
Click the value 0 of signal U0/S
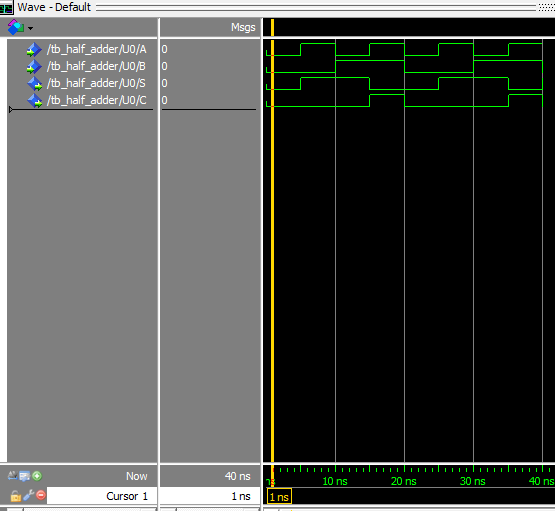pos(164,83)
